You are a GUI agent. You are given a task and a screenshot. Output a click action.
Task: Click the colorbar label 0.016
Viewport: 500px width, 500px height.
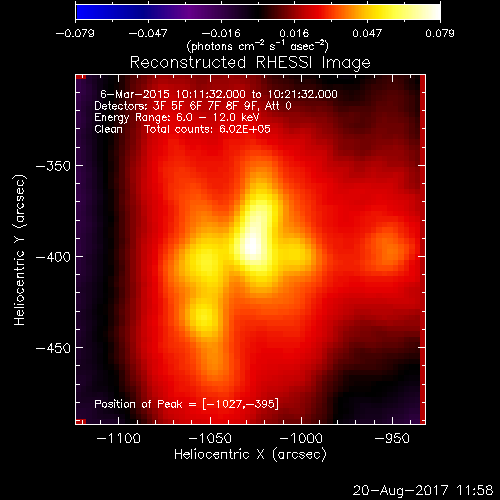294,33
